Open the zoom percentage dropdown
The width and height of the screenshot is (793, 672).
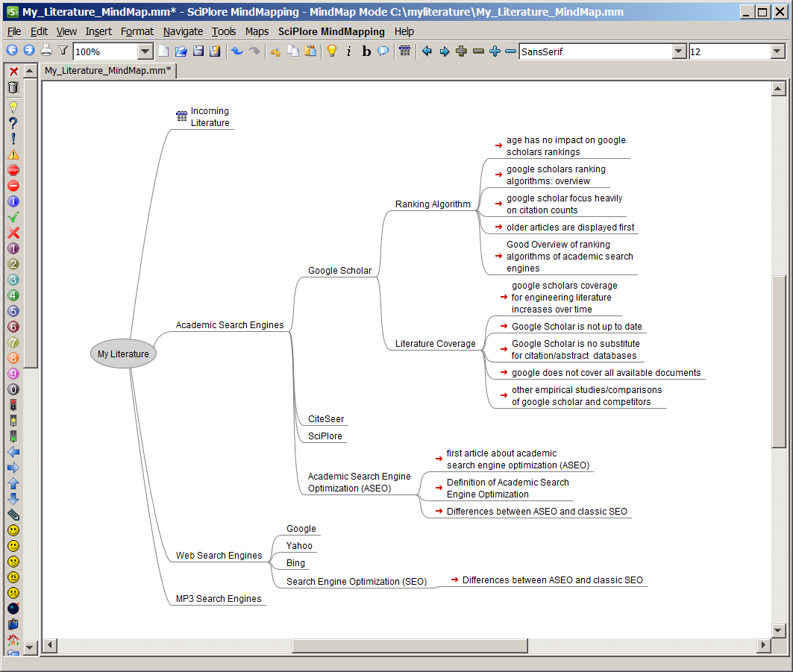point(145,51)
